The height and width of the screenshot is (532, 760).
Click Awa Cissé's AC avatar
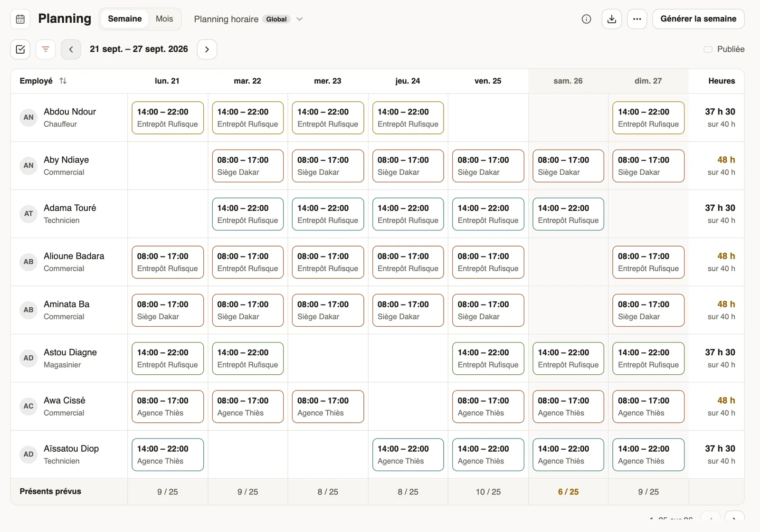pos(28,406)
